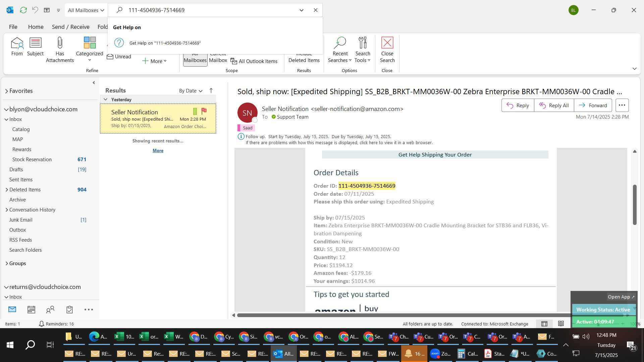Collapse the ribbon chevron

(x=634, y=69)
